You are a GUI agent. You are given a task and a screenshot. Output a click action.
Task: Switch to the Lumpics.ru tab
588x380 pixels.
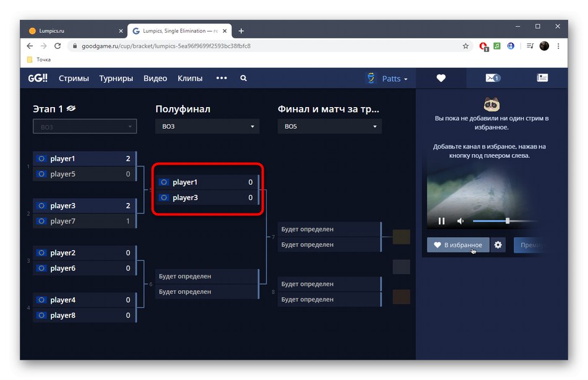(x=76, y=31)
